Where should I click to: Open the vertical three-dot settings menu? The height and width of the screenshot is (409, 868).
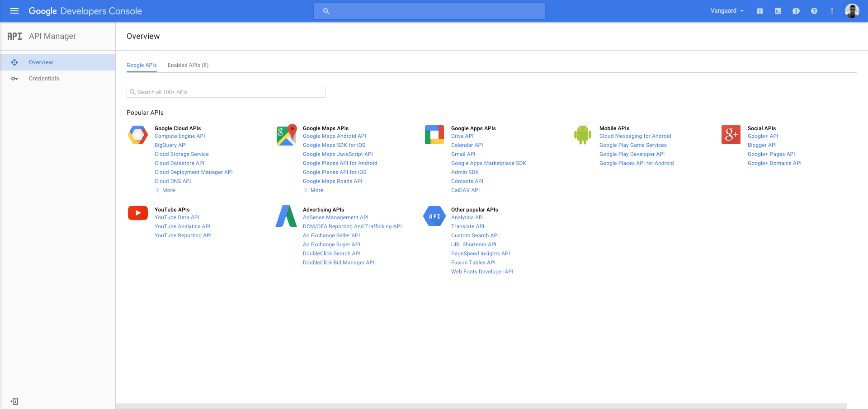point(832,11)
